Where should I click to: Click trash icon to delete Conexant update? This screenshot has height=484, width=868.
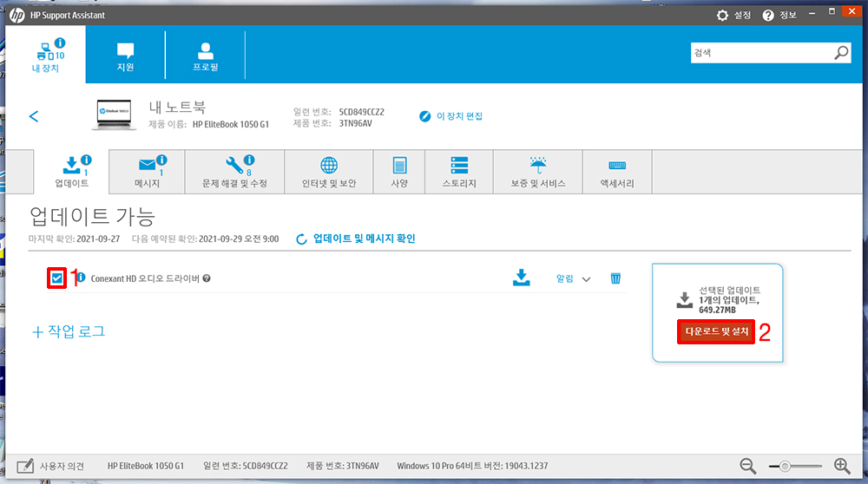[x=615, y=278]
